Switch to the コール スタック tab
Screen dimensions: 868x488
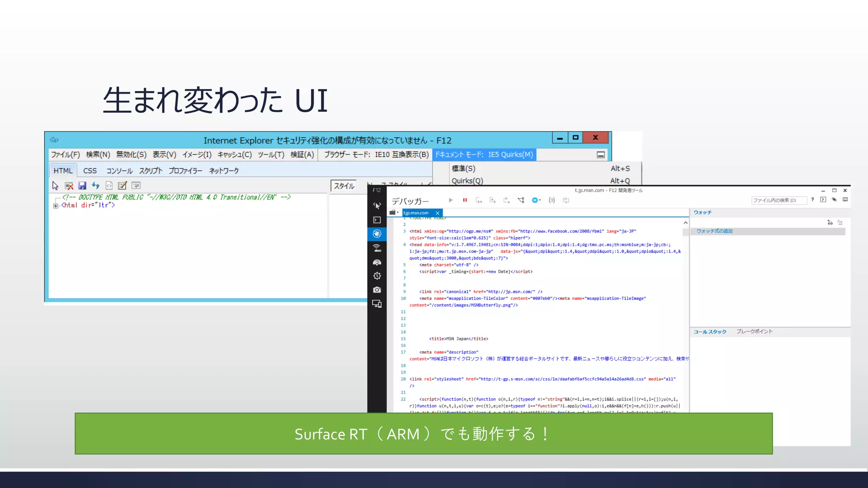[710, 332]
